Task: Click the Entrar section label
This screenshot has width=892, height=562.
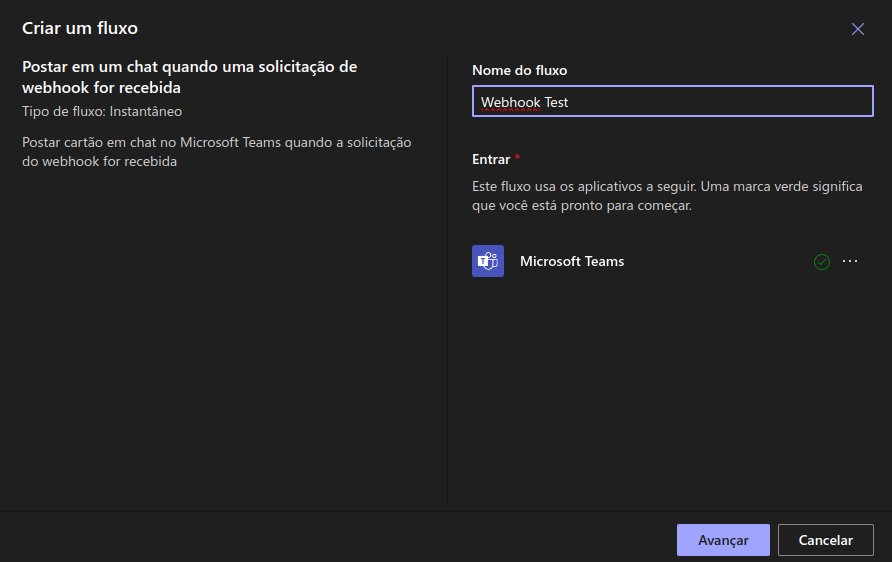Action: pos(491,159)
